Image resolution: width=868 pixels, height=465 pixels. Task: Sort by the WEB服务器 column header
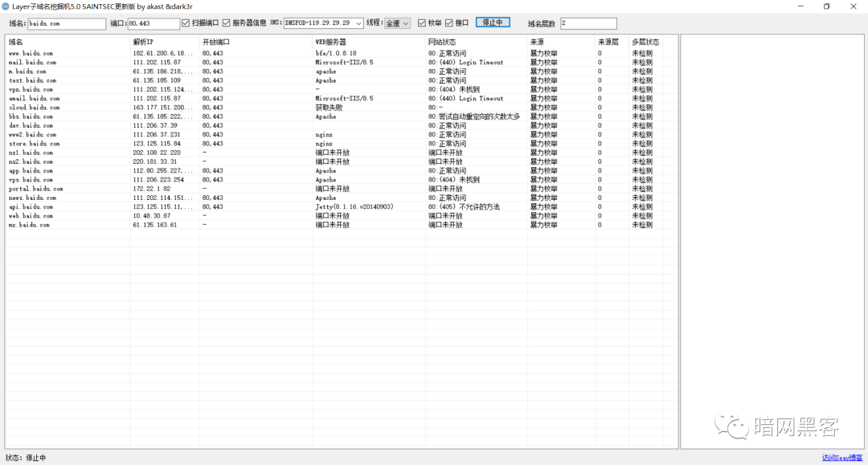point(369,42)
